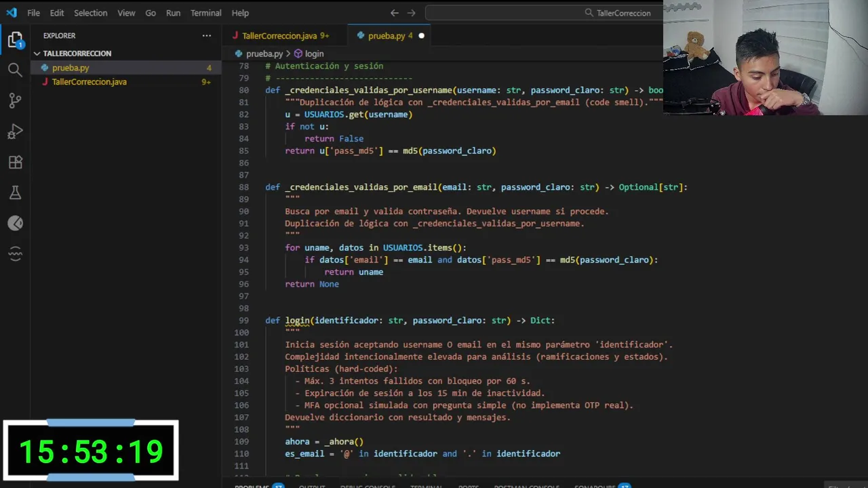Open the Run and Debug view
This screenshot has height=488, width=868.
tap(15, 131)
